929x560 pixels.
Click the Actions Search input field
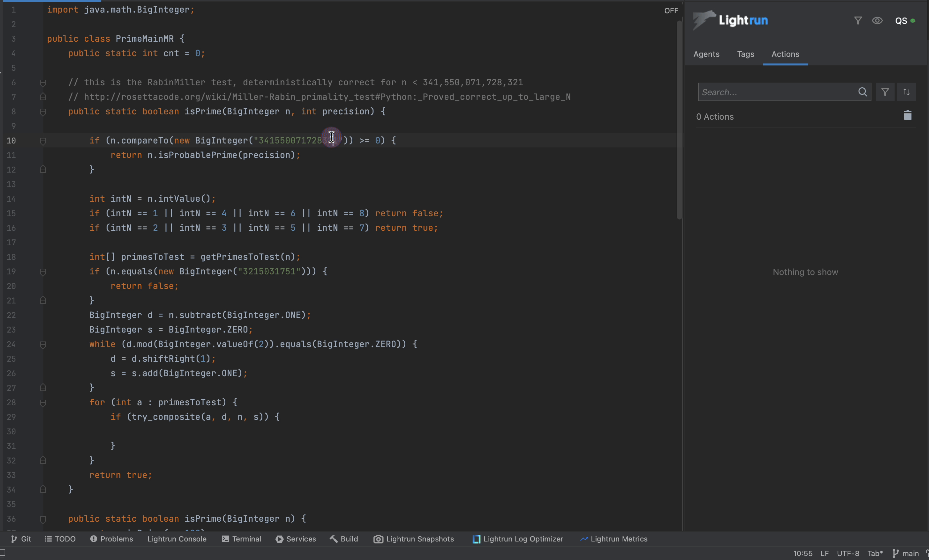tap(777, 92)
